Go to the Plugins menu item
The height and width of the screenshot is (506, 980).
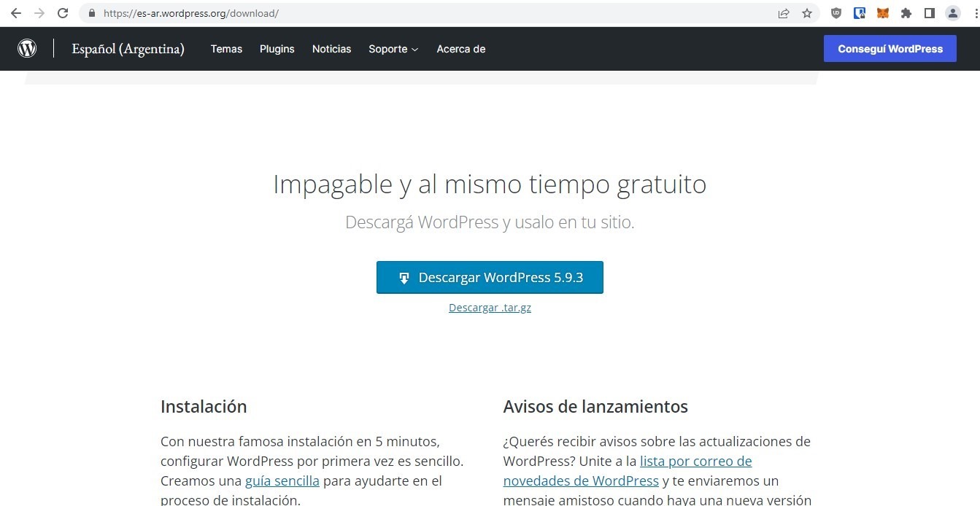(277, 49)
